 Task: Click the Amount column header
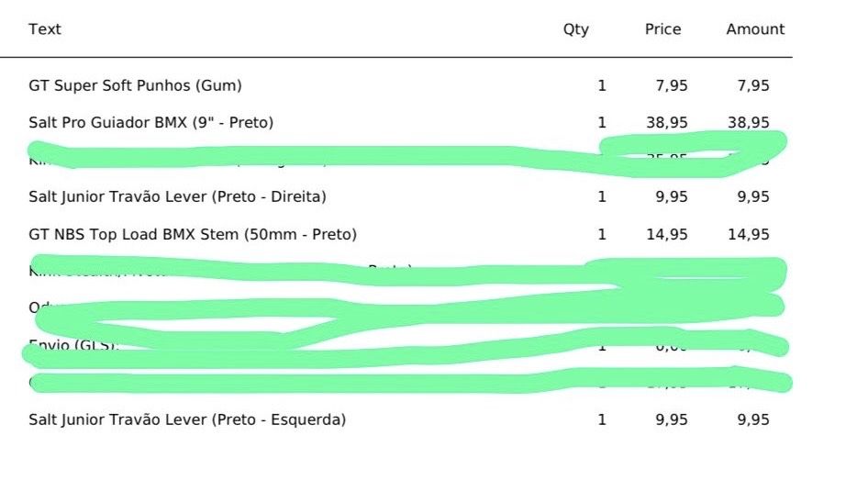point(755,29)
